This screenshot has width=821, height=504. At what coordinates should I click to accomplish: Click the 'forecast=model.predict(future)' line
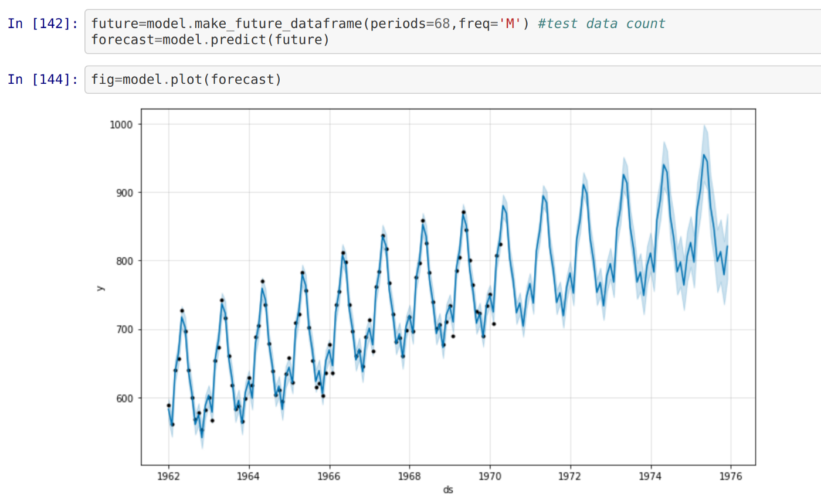[x=210, y=40]
